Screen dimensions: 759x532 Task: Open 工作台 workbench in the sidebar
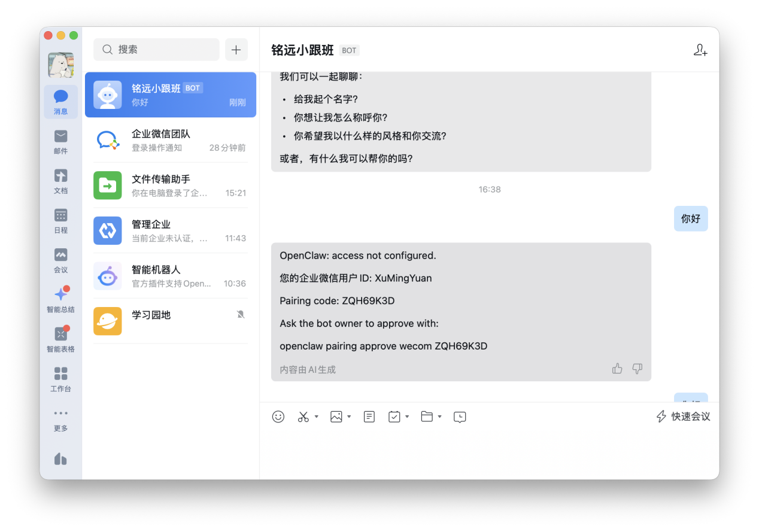coord(60,379)
